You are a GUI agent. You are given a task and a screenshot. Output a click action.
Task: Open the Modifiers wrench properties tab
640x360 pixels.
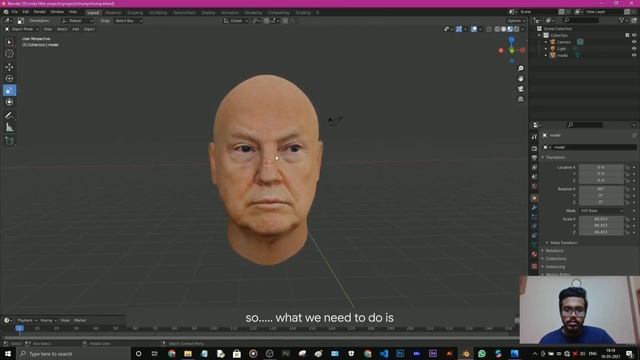(x=534, y=208)
